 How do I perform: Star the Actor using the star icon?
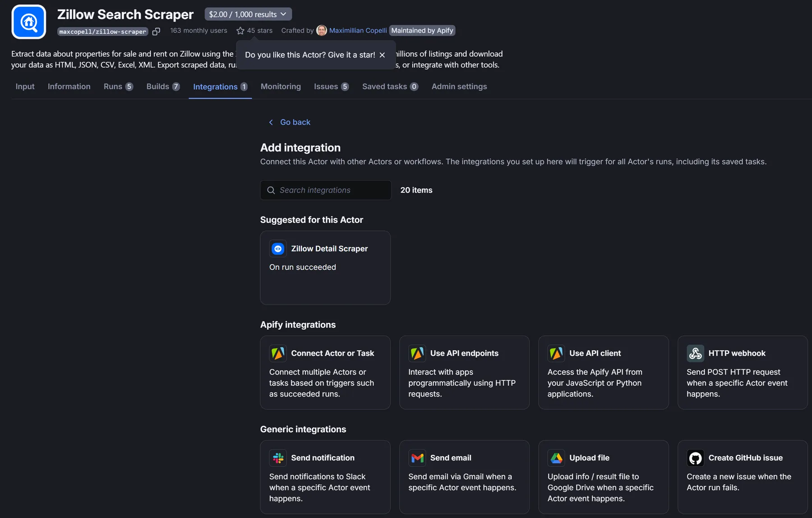pos(240,31)
